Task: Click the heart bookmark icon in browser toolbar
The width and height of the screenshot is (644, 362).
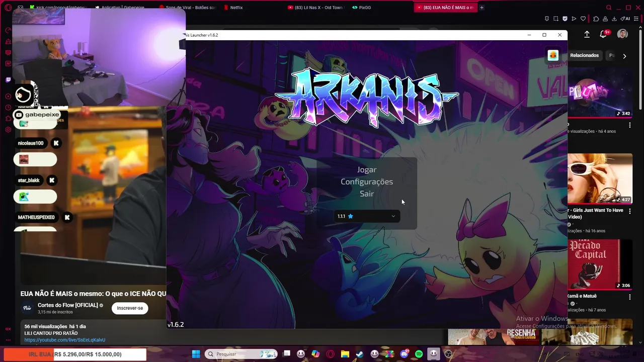Action: pyautogui.click(x=583, y=19)
